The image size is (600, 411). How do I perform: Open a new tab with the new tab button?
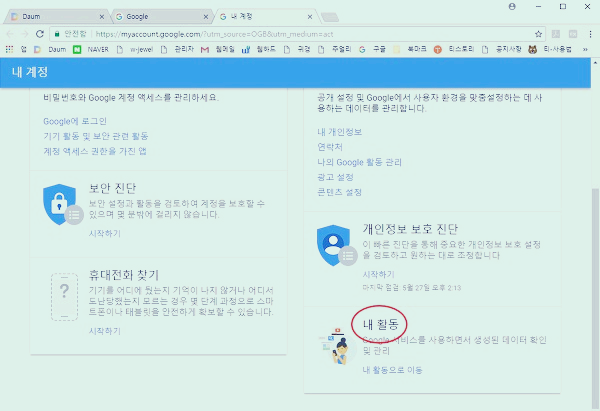[329, 17]
